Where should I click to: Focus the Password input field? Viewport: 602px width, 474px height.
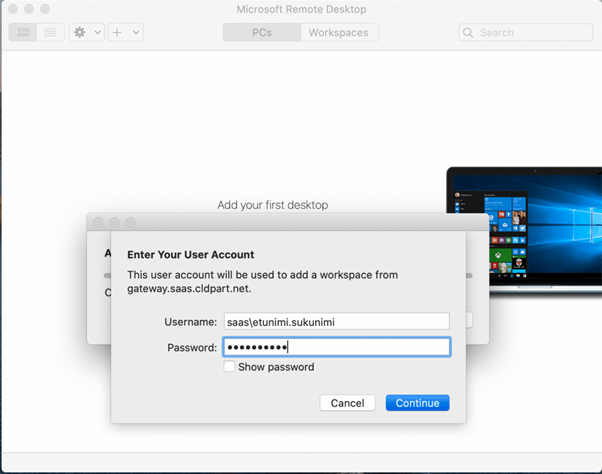(336, 347)
